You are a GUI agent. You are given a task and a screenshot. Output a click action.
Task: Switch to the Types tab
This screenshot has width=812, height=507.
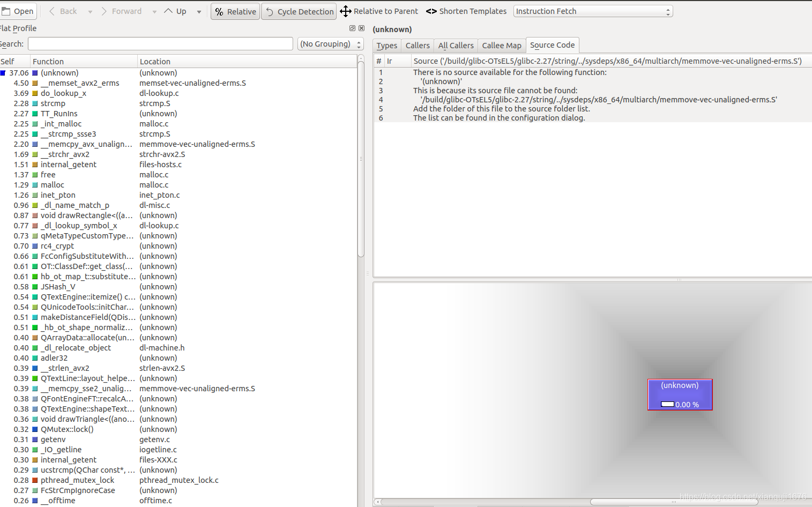[387, 46]
